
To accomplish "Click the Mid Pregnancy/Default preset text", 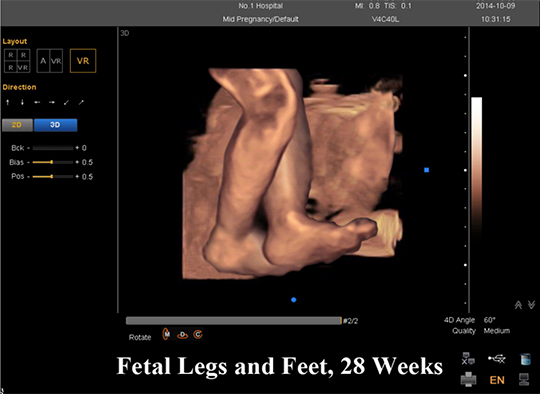I will click(260, 19).
